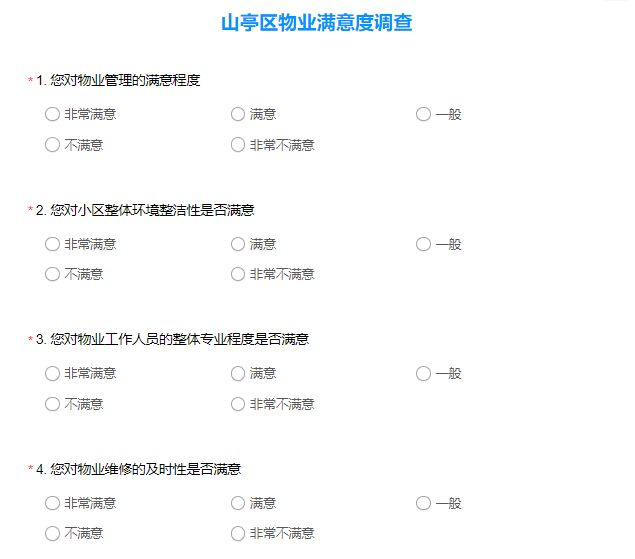Viewport: 635px width, 559px height.
Task: Pick 一般 under question 1
Action: (424, 114)
